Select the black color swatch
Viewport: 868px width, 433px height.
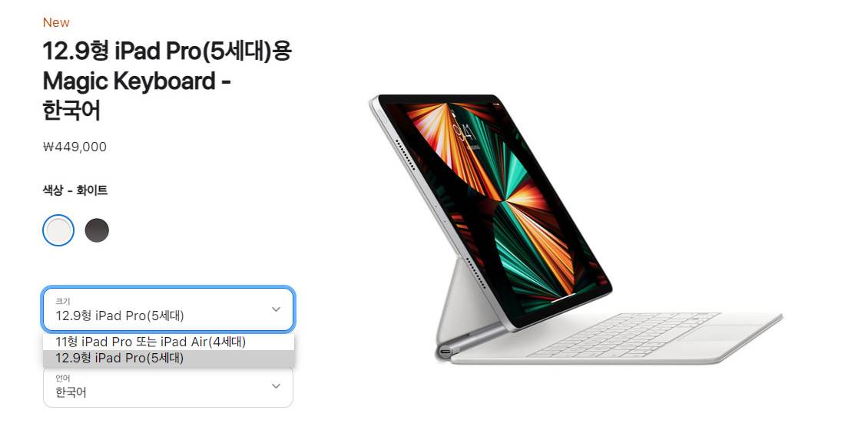pyautogui.click(x=97, y=230)
